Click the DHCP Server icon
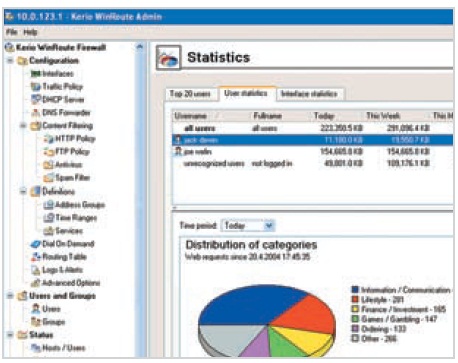Viewport: 458px width, 363px height. (x=36, y=99)
